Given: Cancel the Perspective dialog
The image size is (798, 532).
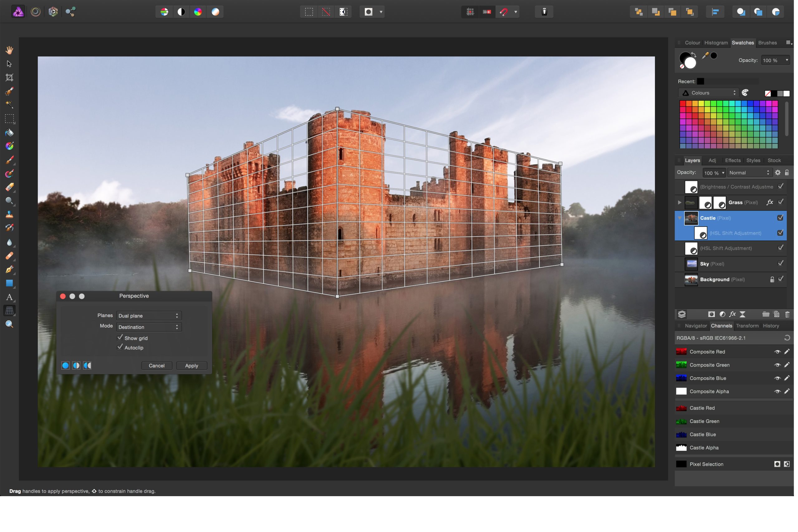Looking at the screenshot, I should pos(156,366).
